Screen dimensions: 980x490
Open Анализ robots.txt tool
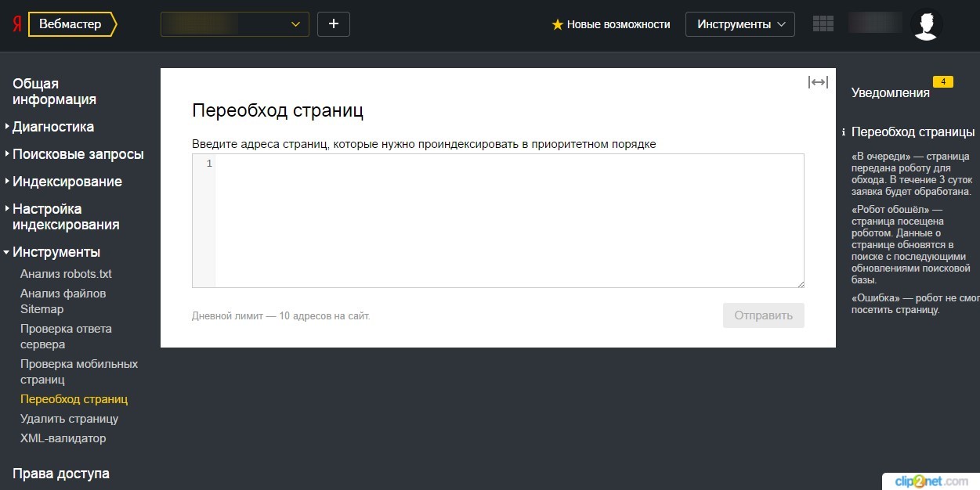66,274
